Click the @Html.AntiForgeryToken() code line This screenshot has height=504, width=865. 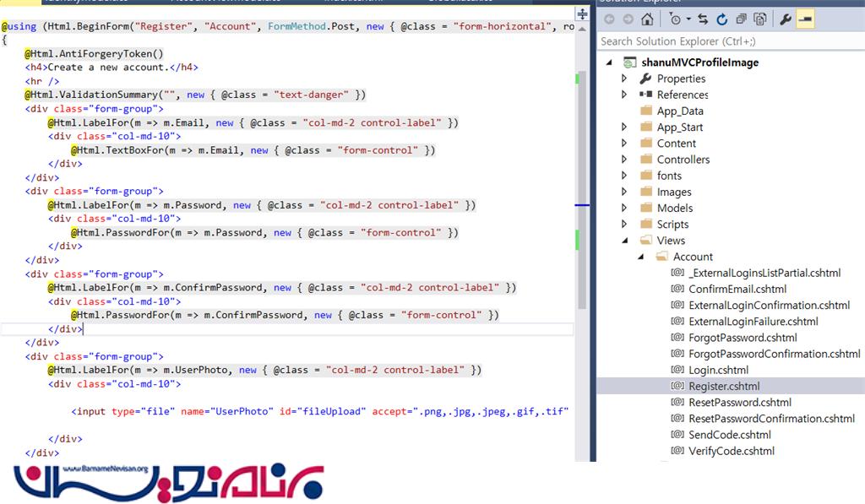(94, 53)
